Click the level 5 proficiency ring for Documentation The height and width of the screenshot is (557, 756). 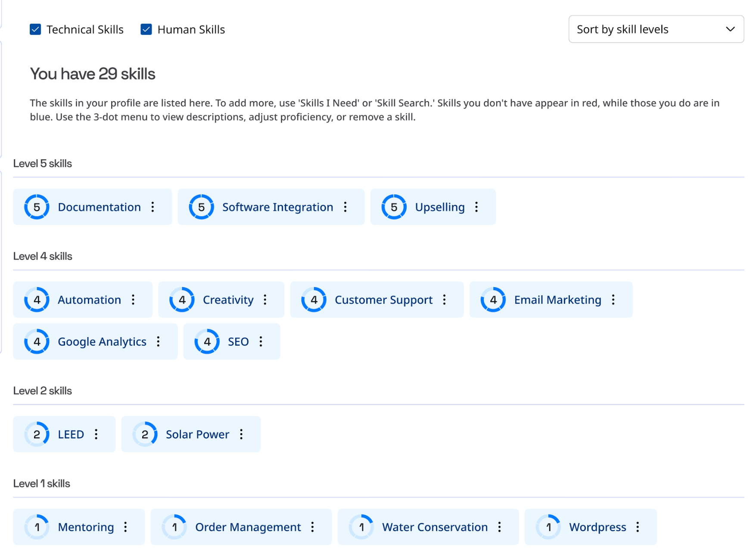[x=37, y=207]
